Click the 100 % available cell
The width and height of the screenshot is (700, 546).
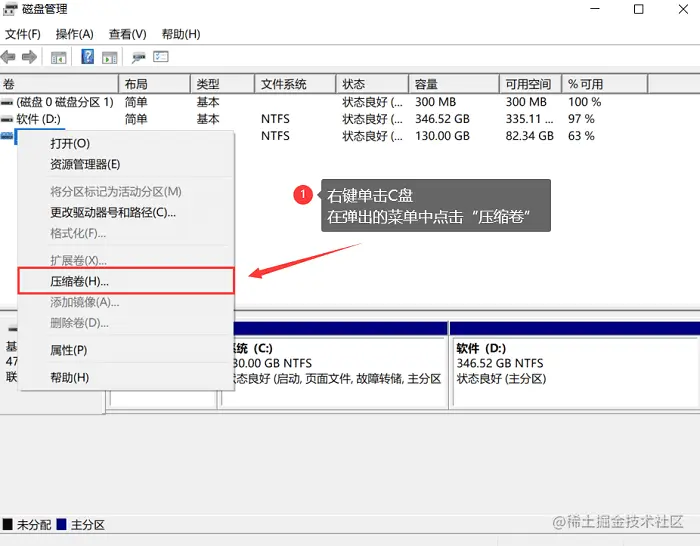[x=585, y=102]
